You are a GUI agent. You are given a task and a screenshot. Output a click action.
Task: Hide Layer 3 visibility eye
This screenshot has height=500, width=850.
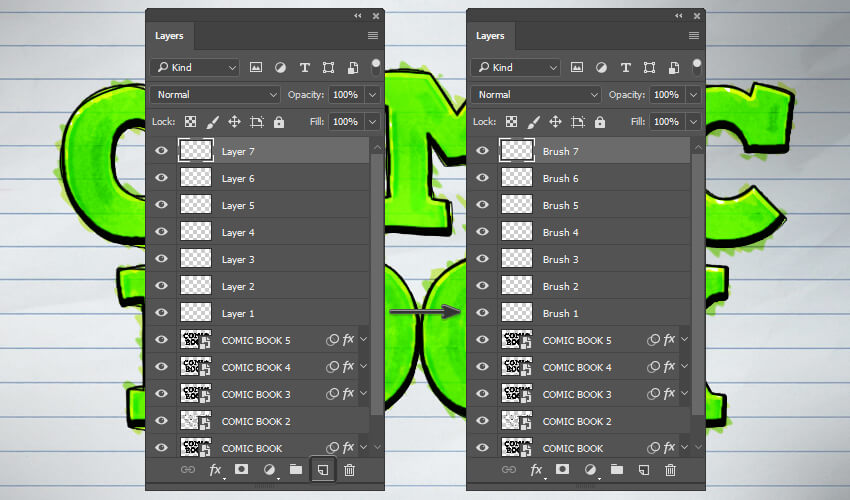tap(162, 259)
